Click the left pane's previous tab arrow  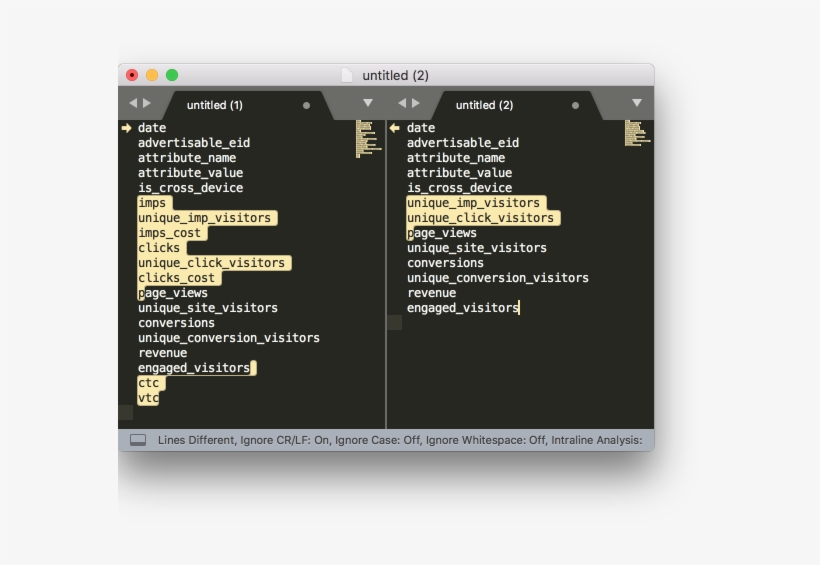[132, 103]
